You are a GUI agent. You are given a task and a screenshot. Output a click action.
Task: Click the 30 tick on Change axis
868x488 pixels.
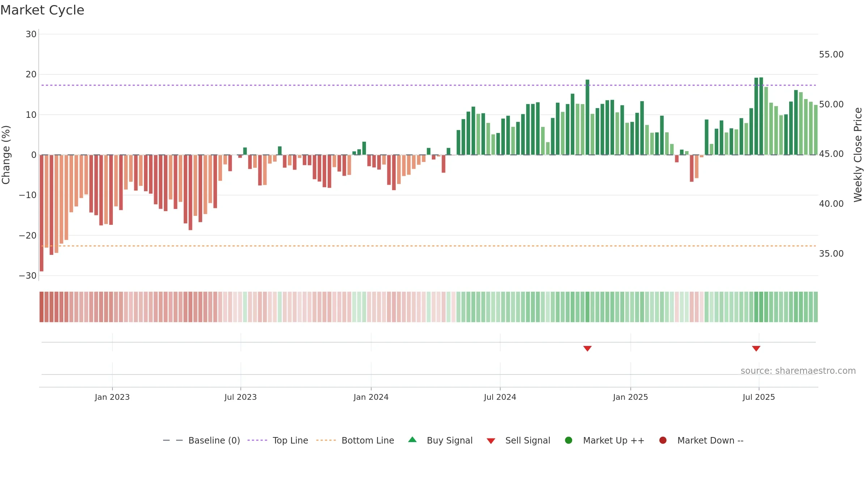31,34
